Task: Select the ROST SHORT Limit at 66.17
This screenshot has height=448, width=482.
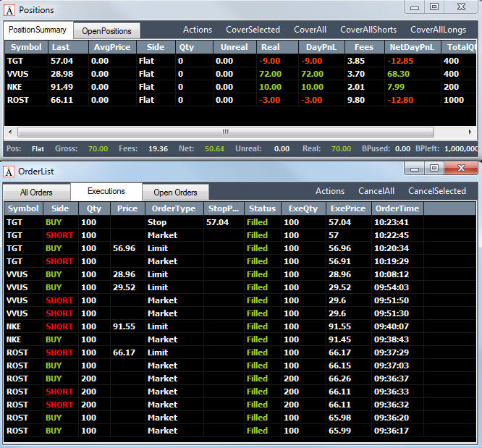Action: [240, 352]
